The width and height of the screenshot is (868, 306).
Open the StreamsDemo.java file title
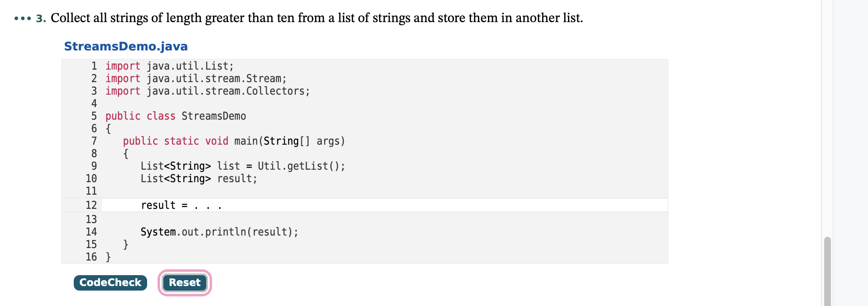coord(126,46)
